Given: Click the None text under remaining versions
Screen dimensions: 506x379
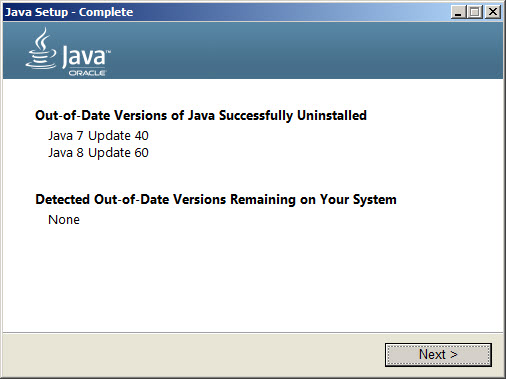Looking at the screenshot, I should 64,220.
